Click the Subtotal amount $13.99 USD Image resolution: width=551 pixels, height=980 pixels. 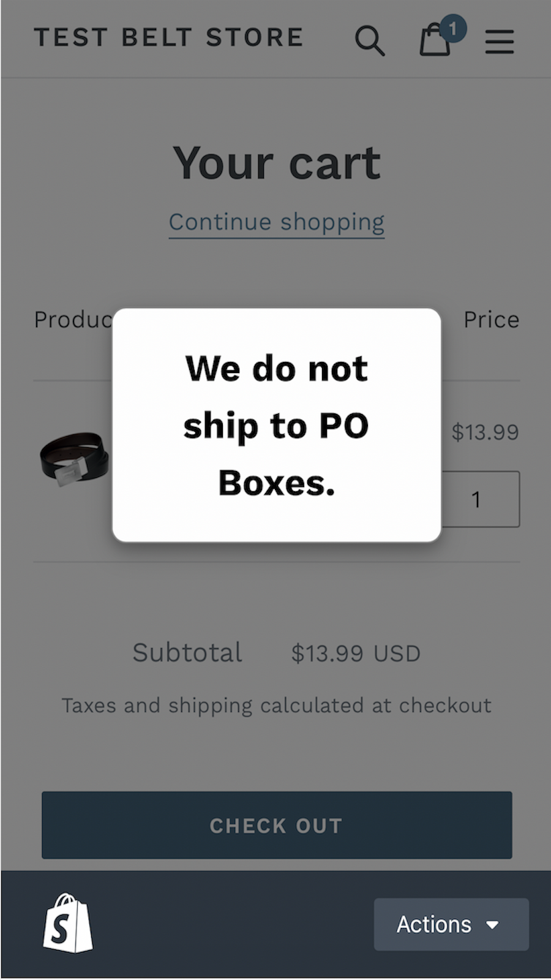[356, 652]
